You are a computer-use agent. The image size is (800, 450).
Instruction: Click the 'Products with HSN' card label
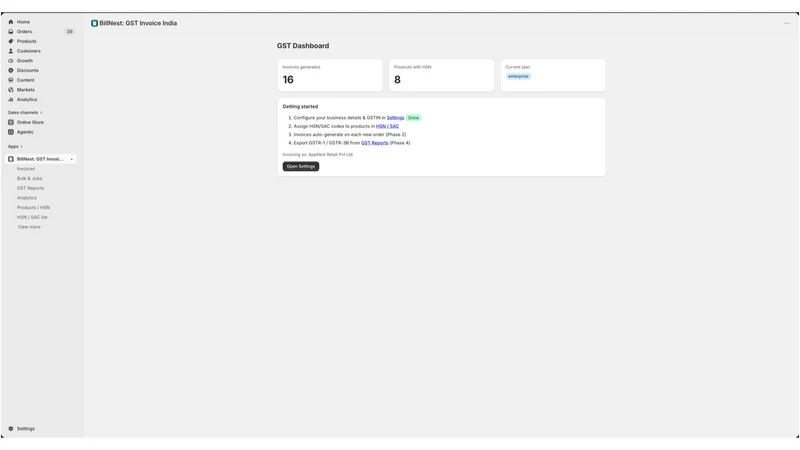click(413, 67)
